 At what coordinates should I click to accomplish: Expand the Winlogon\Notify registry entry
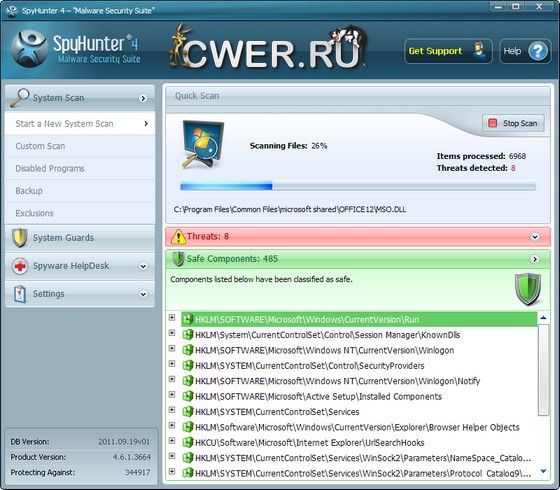point(172,379)
